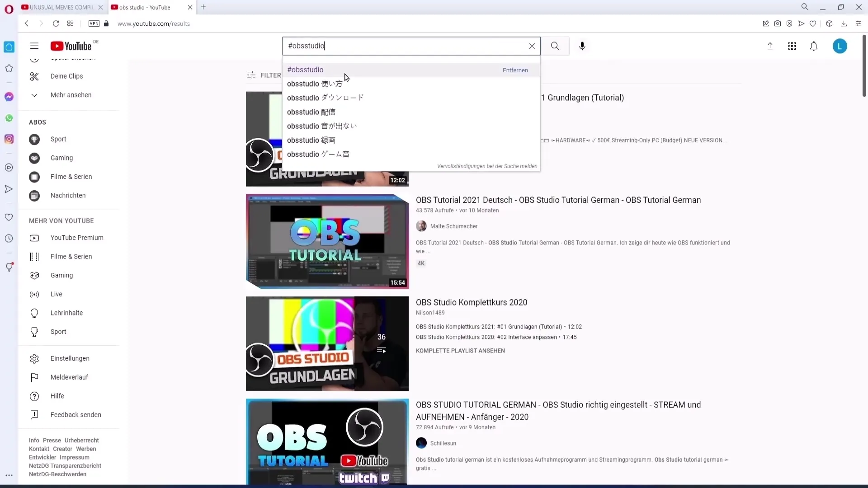Open the Opera menu logo
The height and width of the screenshot is (488, 868).
click(x=9, y=9)
